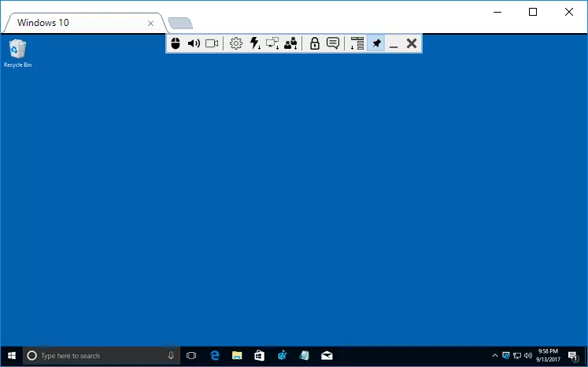Close the floating session toolbar with X
Screen dimensions: 588x367
[411, 44]
